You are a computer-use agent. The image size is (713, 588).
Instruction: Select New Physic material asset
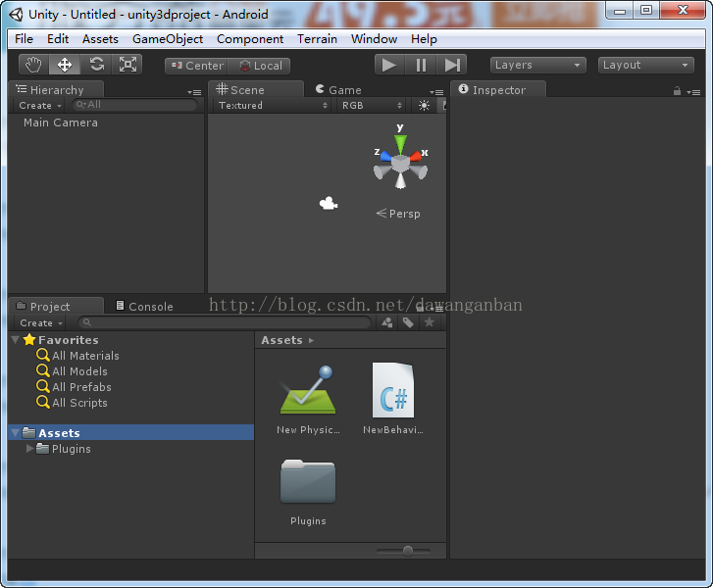click(308, 400)
